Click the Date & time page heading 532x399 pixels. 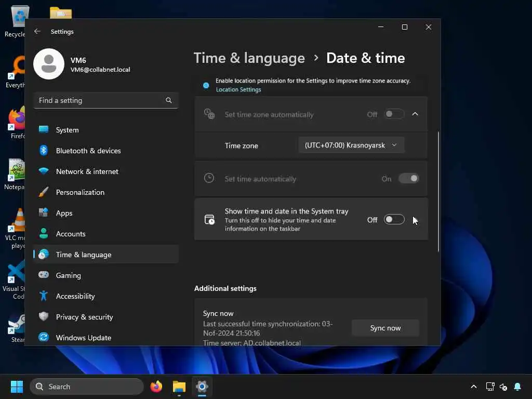click(365, 58)
